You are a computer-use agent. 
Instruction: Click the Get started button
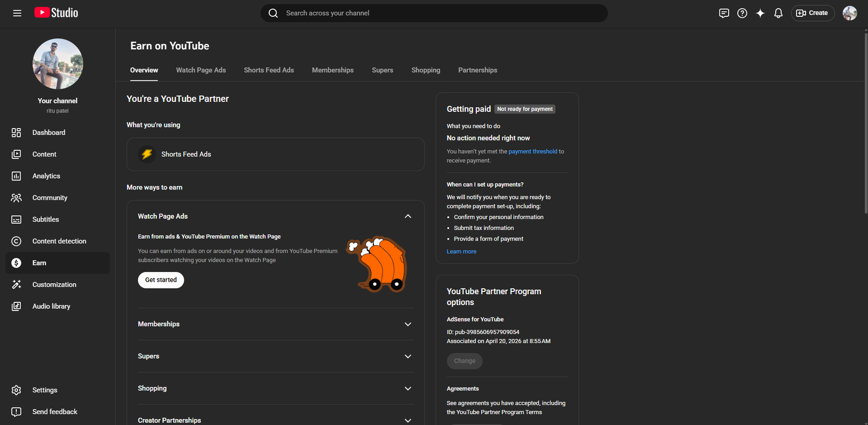pos(161,280)
